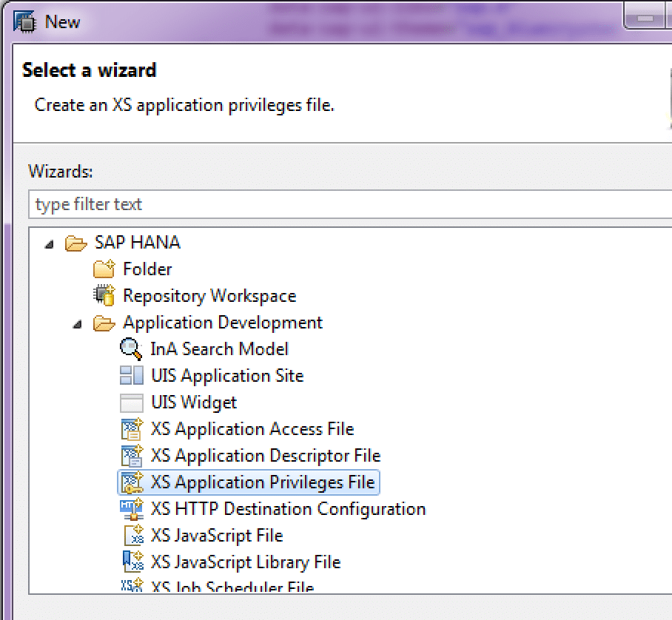Click the XS JavaScript Library File icon
Screen dimensions: 672x620
131,562
